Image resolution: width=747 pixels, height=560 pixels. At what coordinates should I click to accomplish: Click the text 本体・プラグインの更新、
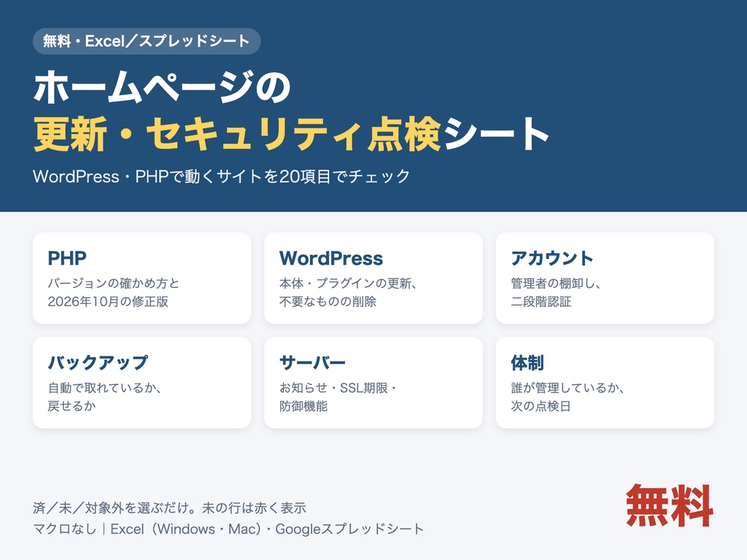pyautogui.click(x=348, y=284)
